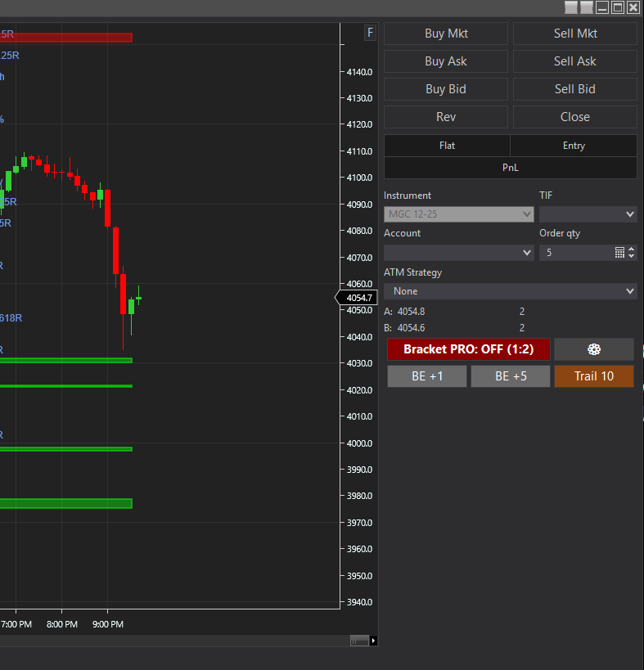Click the first gray square title bar icon
The width and height of the screenshot is (644, 670).
point(571,7)
